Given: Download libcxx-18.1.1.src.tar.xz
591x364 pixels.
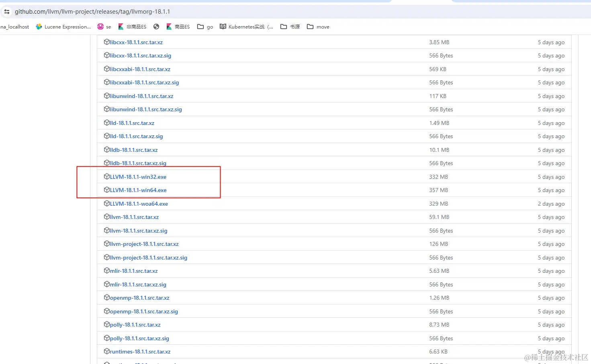Looking at the screenshot, I should 136,42.
